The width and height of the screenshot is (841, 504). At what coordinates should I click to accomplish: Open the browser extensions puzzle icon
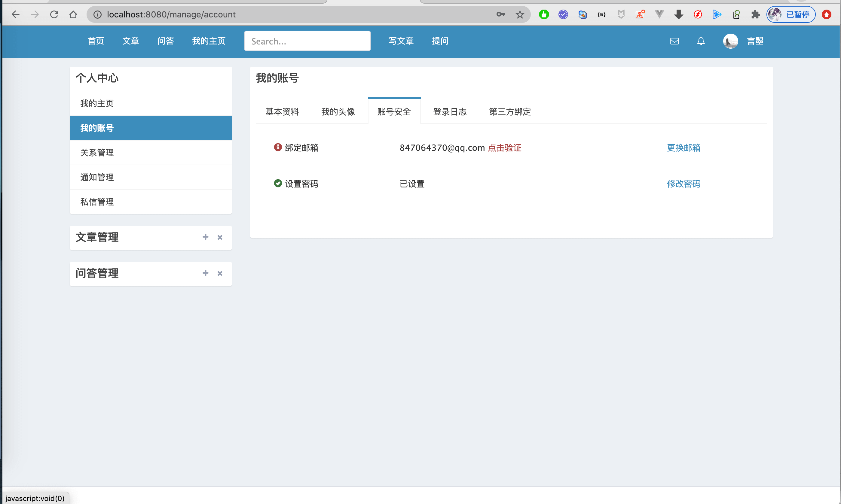(x=755, y=14)
